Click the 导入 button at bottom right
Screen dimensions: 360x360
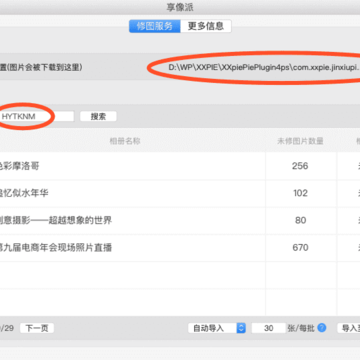349,328
